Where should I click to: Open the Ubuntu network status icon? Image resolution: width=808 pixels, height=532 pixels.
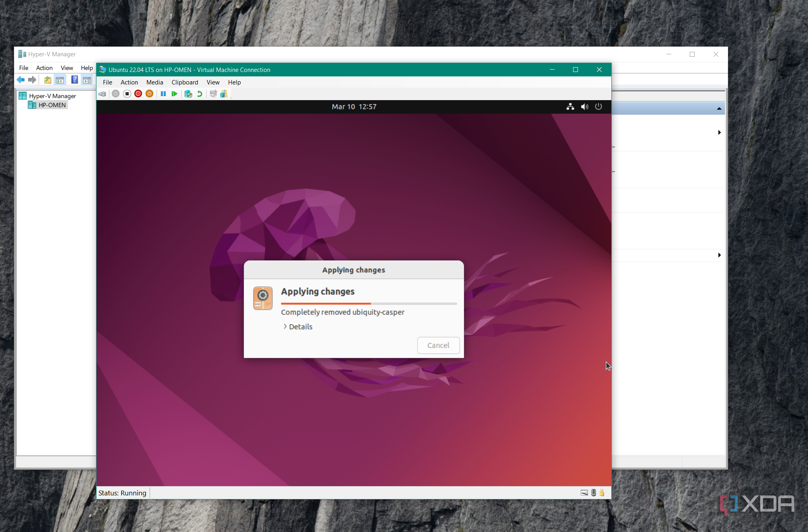(570, 107)
